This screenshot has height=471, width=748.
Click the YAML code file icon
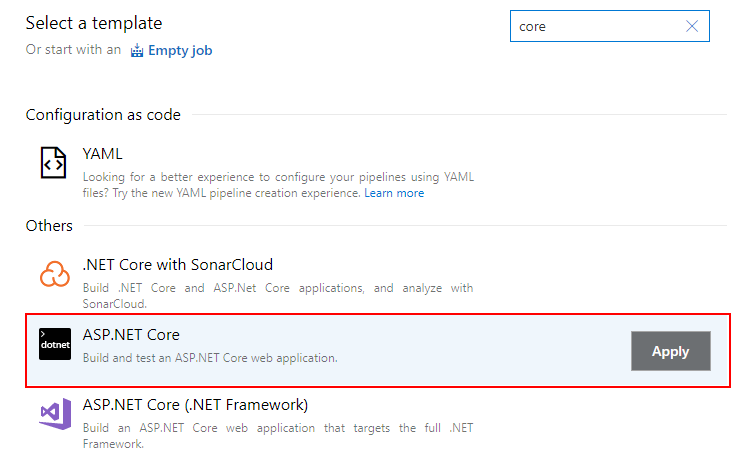click(53, 162)
